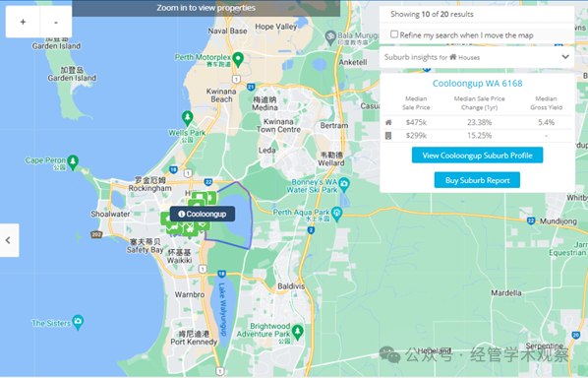Buy Suburb Report
The width and height of the screenshot is (588, 378).
coord(477,180)
